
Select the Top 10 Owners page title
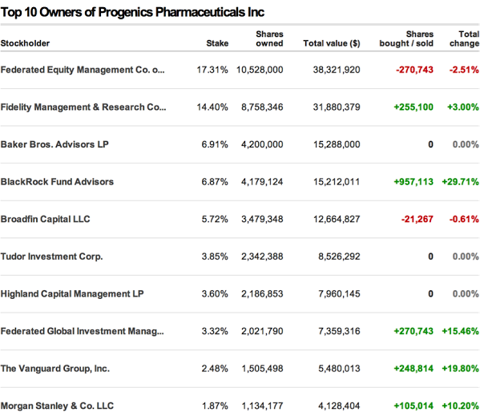point(132,12)
